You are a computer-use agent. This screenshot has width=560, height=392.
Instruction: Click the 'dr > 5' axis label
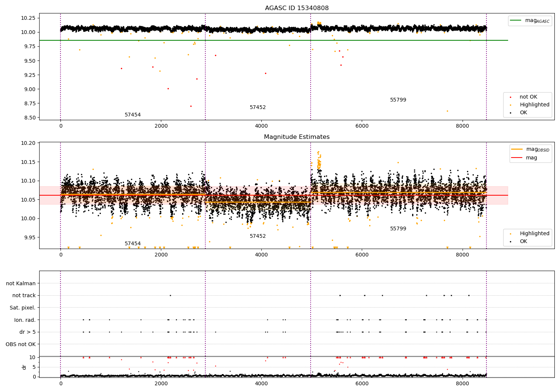(28, 332)
